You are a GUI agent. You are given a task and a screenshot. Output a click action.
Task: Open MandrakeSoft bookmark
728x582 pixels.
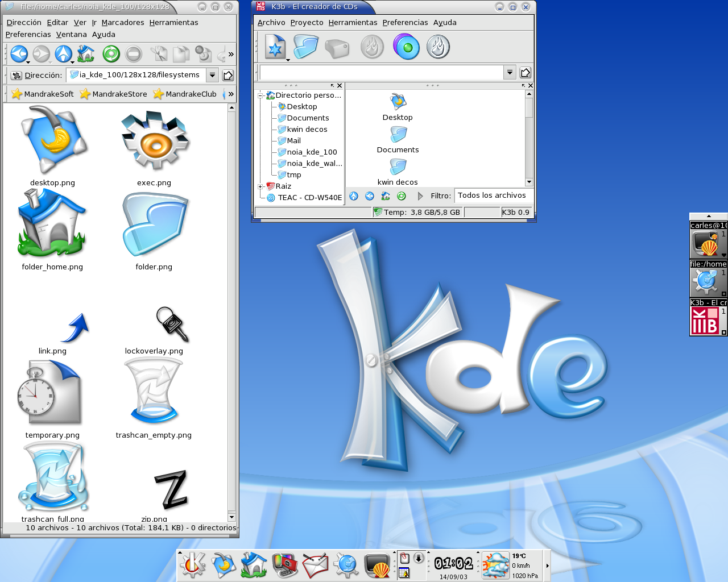pos(43,94)
